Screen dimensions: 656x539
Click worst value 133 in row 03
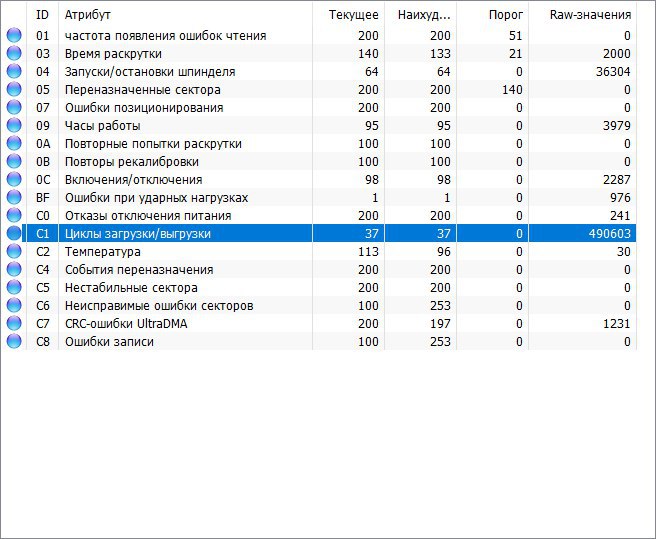pos(440,54)
